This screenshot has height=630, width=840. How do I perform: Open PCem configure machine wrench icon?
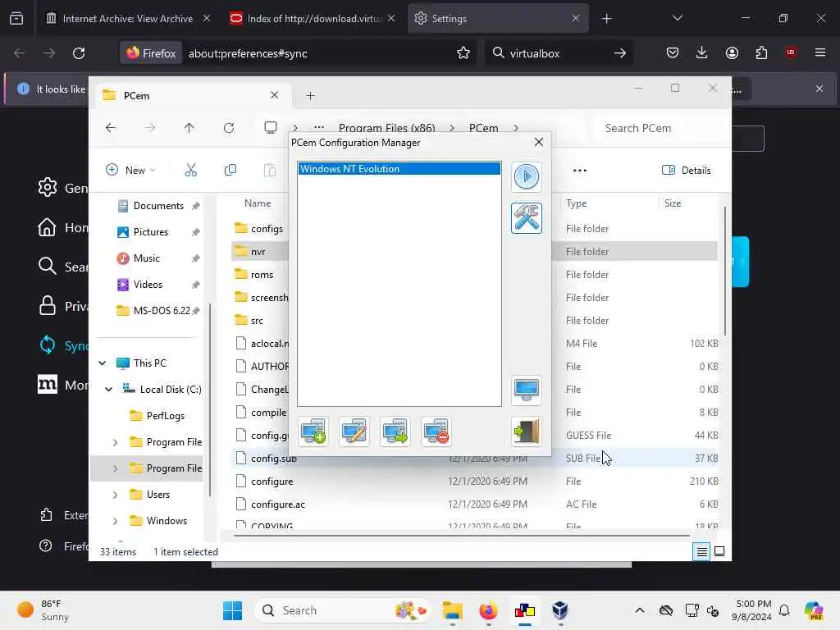[526, 218]
